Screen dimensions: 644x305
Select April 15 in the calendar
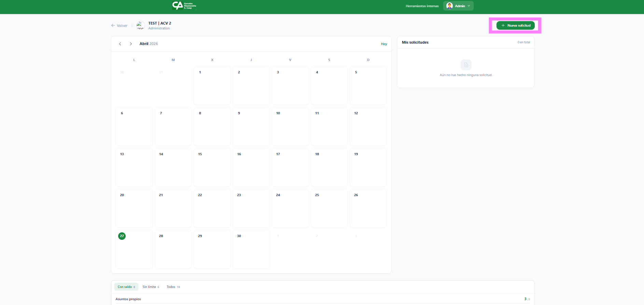tap(212, 167)
